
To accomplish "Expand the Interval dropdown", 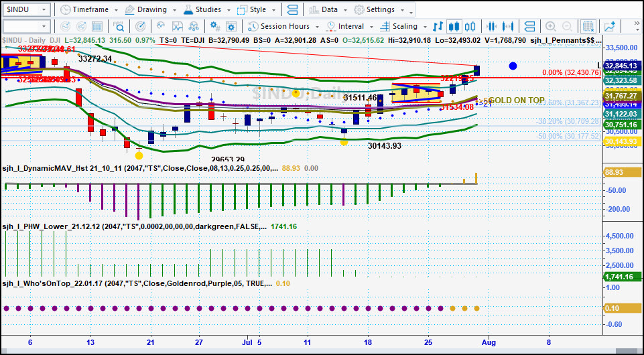I will click(371, 27).
